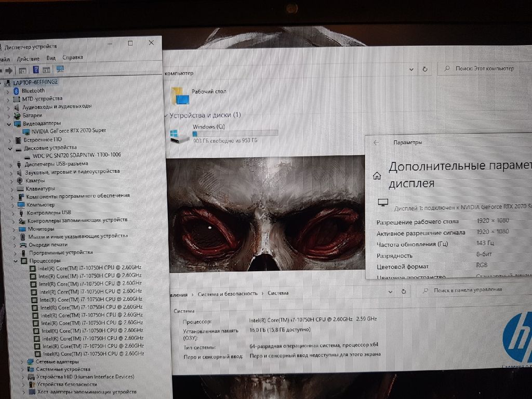Collapse the Устройства и диски section

pos(166,115)
